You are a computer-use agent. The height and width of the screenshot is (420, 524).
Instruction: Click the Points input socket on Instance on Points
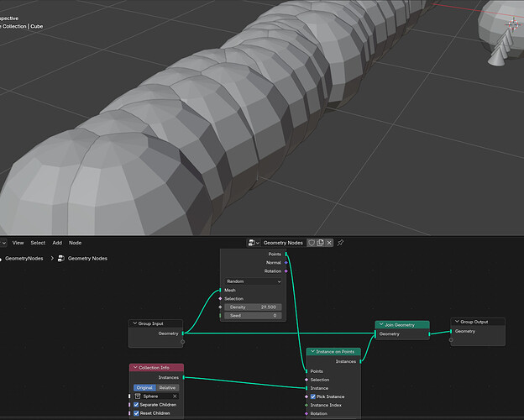307,371
